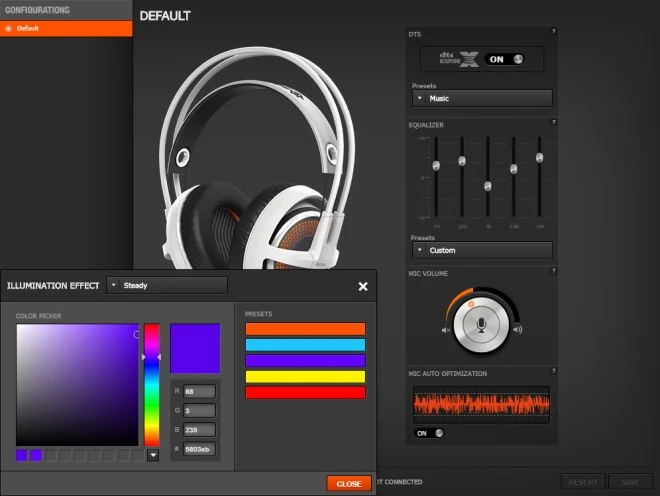Open the Equalizer section help icon
The width and height of the screenshot is (660, 496).
[553, 125]
